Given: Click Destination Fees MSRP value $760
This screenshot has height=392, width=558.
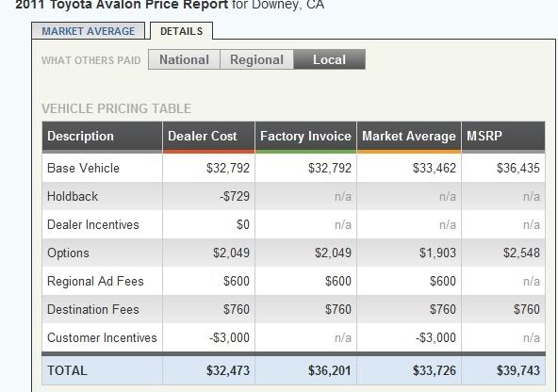Looking at the screenshot, I should click(527, 309).
